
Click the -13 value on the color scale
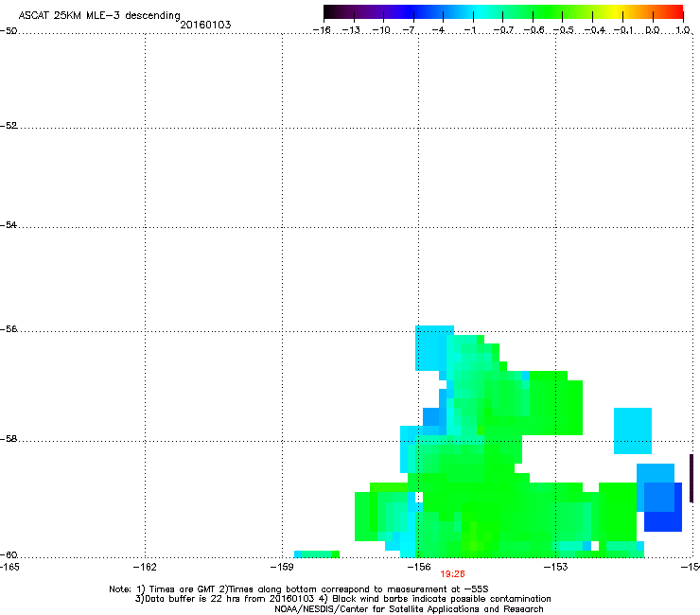[351, 30]
